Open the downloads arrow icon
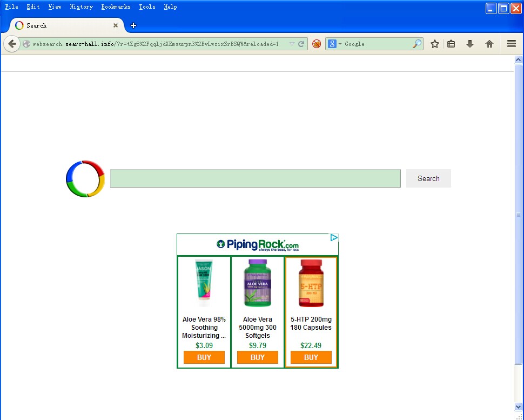This screenshot has width=524, height=420. (x=470, y=44)
